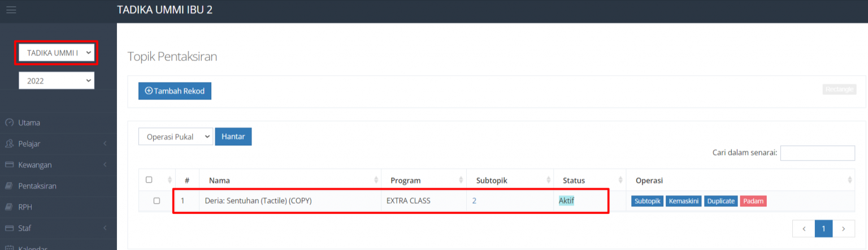
Task: Open the 2022 year dropdown
Action: pyautogui.click(x=57, y=81)
